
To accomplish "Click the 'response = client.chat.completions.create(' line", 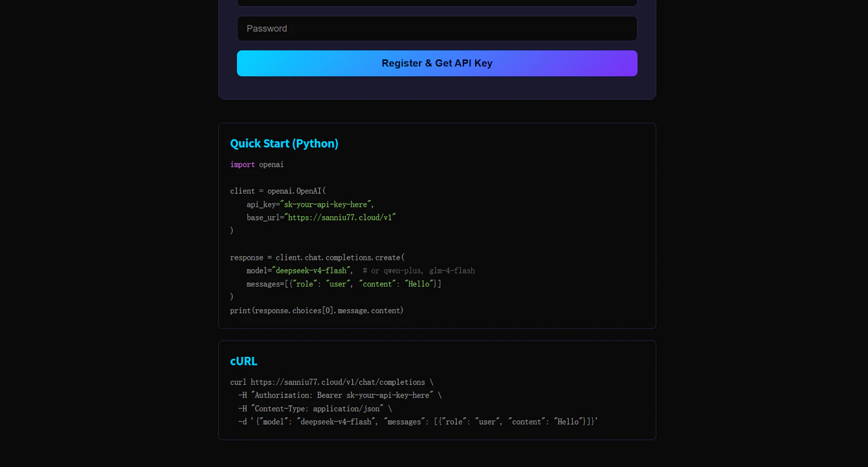I will pos(317,257).
